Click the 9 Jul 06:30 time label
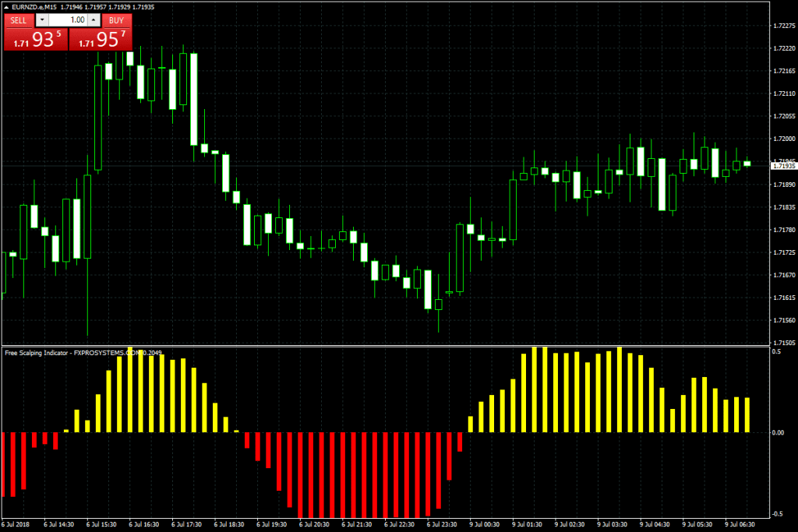 coord(740,526)
